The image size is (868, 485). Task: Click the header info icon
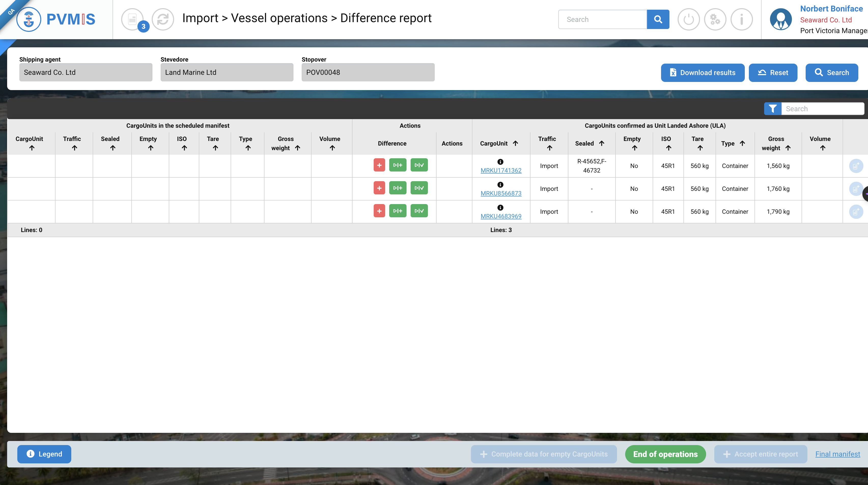[x=741, y=19]
